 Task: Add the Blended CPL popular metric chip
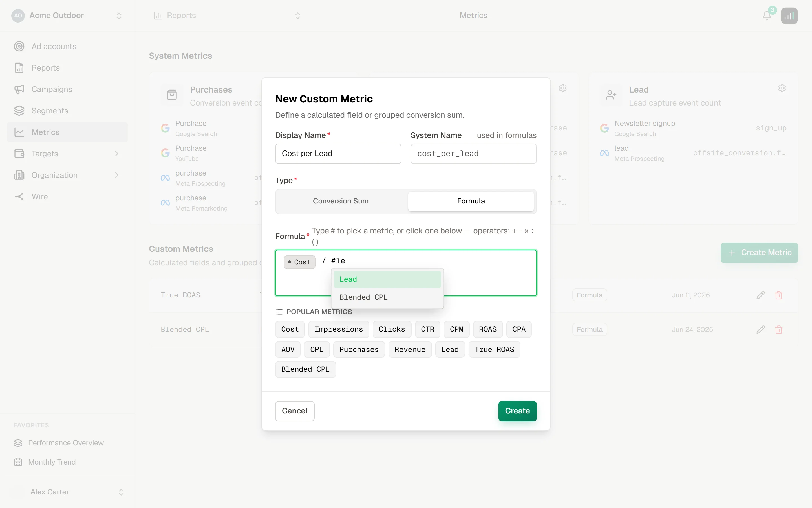click(305, 369)
